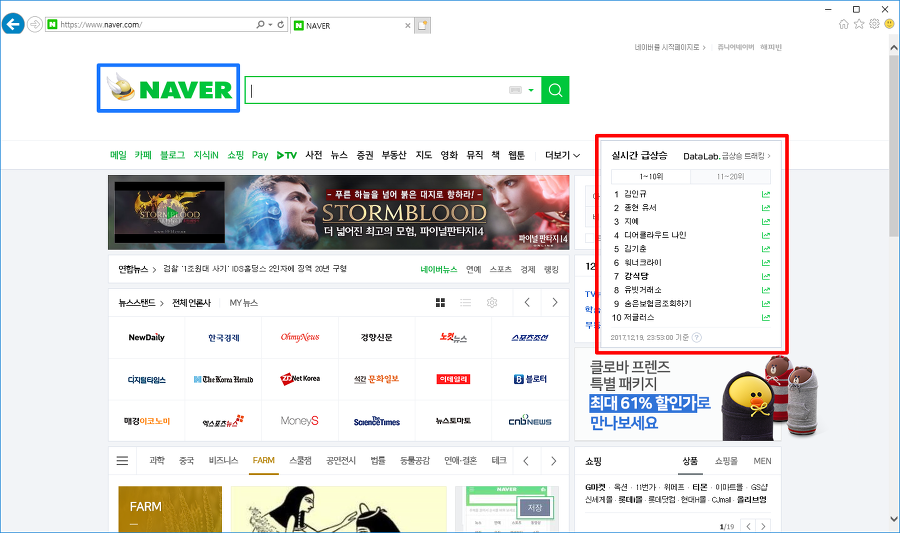Click the topic tabs next arrow
Viewport: 900px width, 533px height.
click(x=553, y=461)
